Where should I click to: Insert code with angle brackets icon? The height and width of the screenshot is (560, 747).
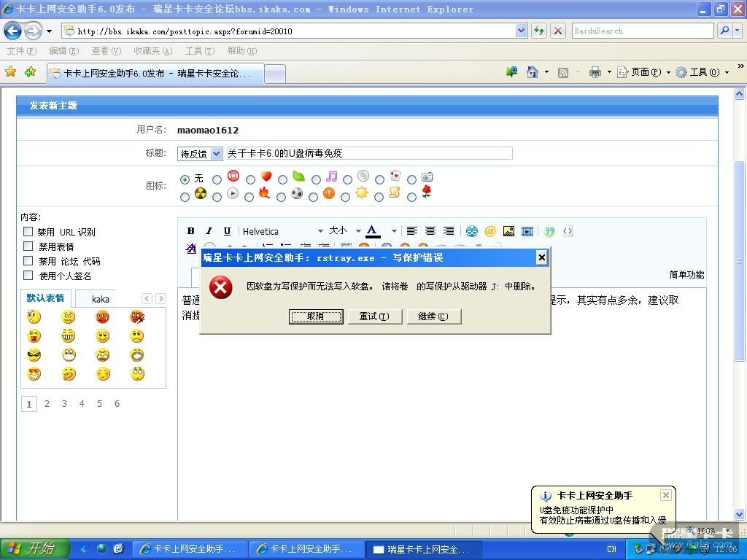coord(568,231)
